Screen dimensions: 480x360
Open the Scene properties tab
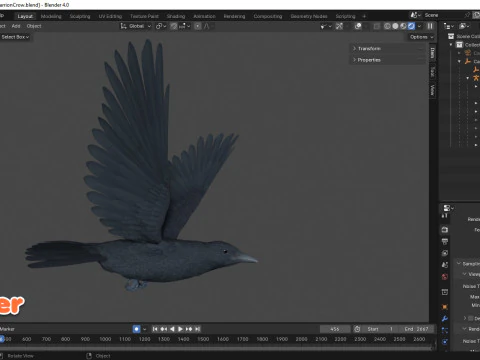[x=445, y=265]
